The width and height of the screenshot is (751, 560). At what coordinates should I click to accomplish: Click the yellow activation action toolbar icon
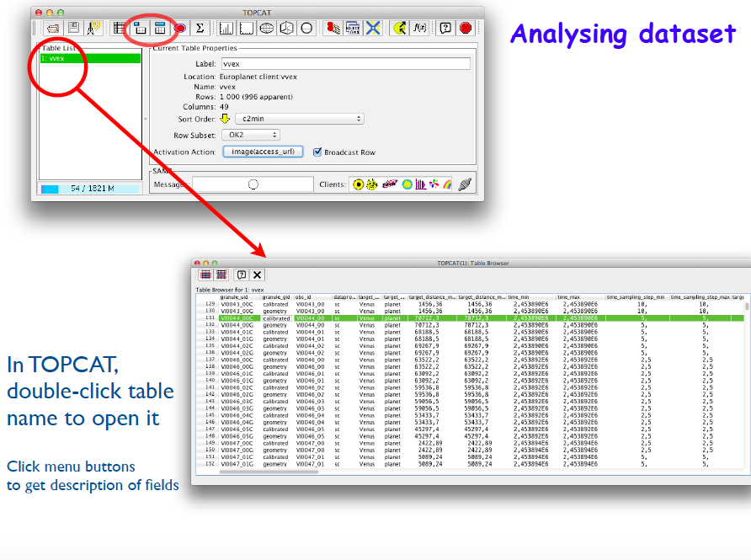399,29
